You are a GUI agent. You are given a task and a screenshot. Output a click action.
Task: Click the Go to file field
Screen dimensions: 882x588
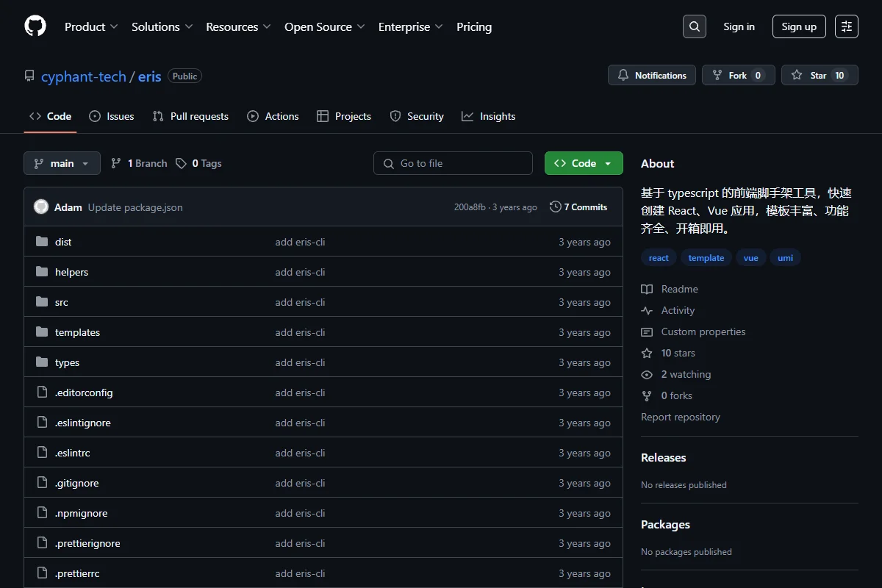point(453,163)
